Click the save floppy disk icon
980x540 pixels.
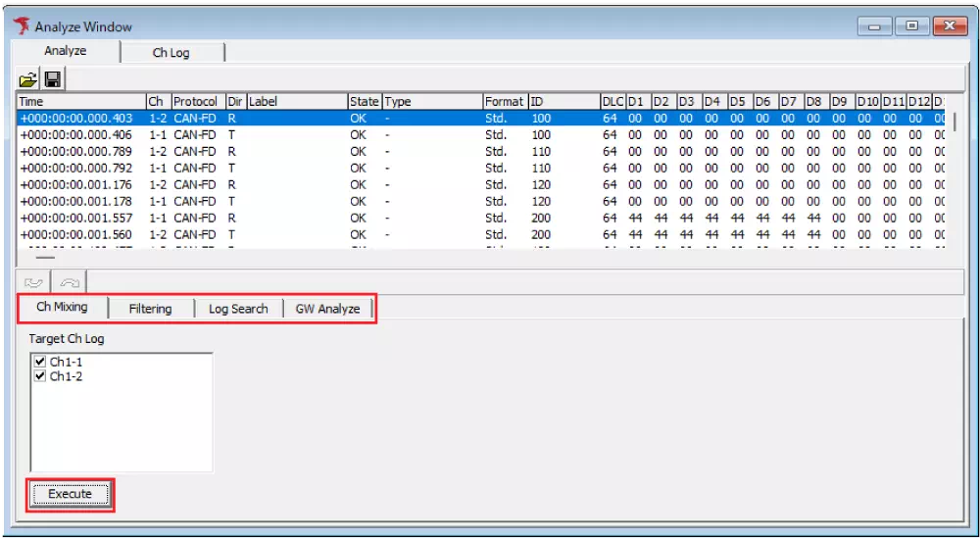pyautogui.click(x=52, y=79)
